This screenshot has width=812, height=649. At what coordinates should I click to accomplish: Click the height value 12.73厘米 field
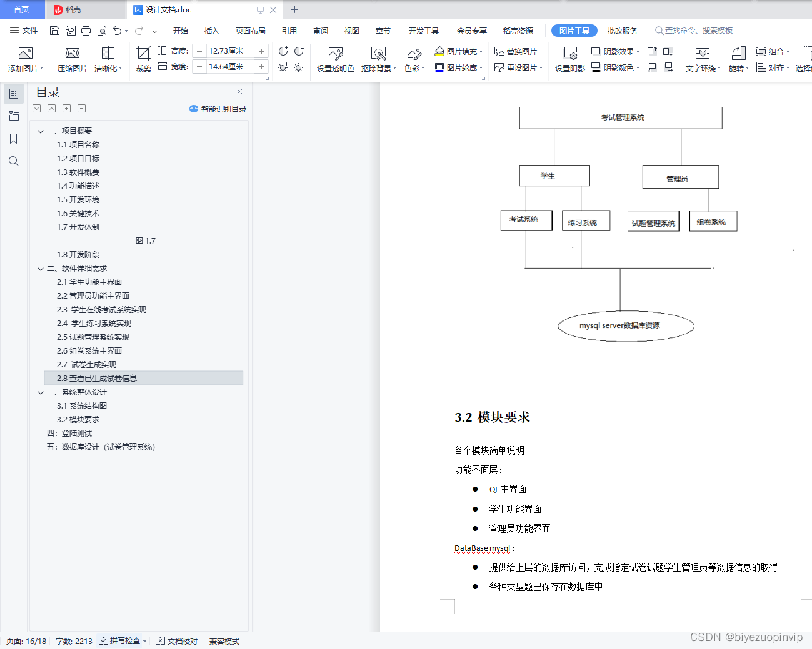[x=230, y=51]
